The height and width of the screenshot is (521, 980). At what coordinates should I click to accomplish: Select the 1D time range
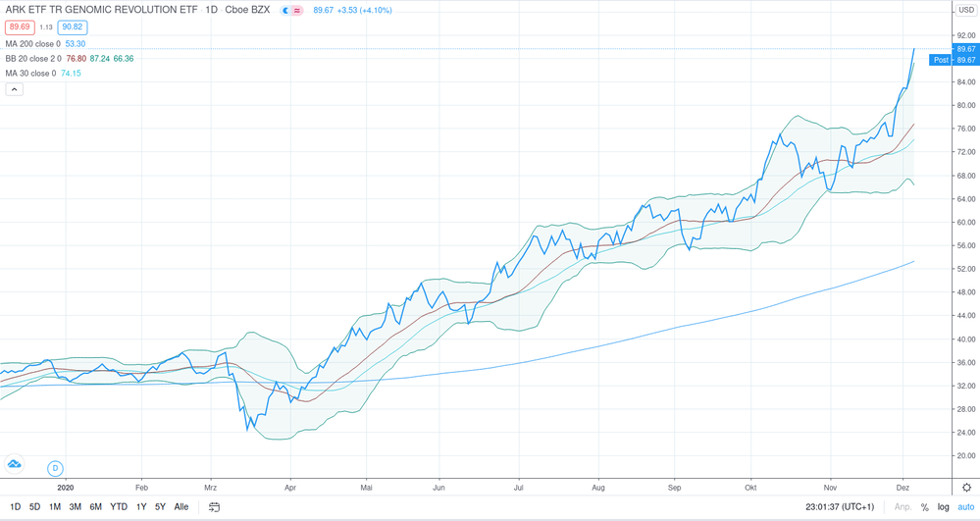pos(16,507)
